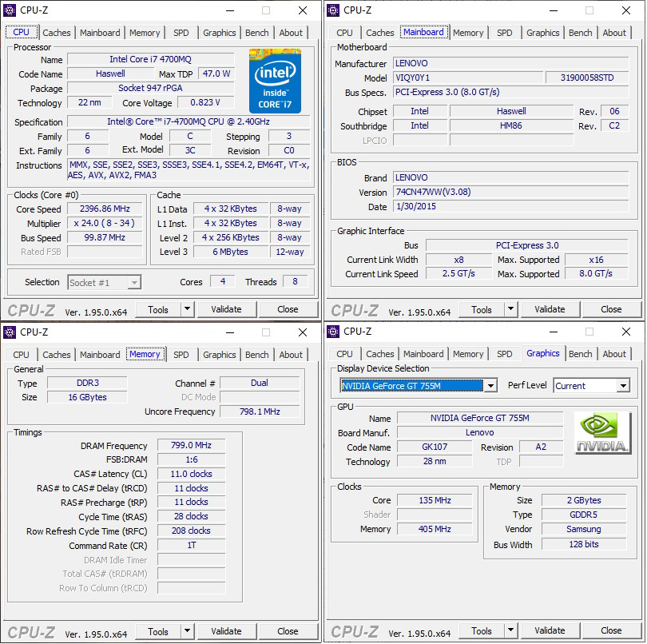This screenshot has width=647, height=644.
Task: Open the Mainboard tab in the Graphics window
Action: pyautogui.click(x=423, y=354)
